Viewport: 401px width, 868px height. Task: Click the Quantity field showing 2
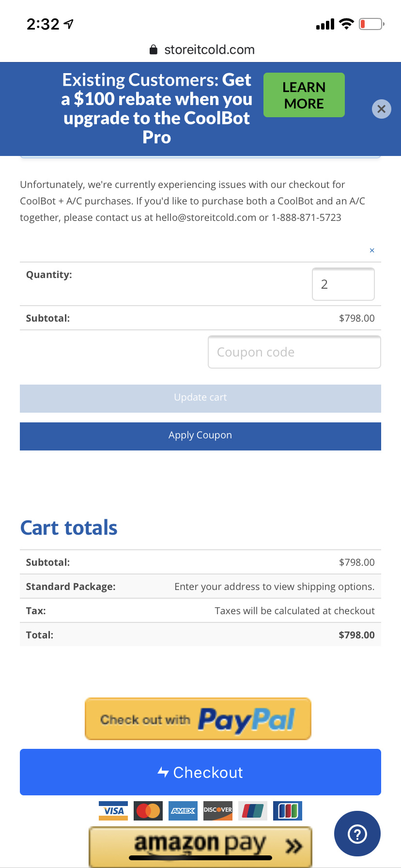click(343, 284)
